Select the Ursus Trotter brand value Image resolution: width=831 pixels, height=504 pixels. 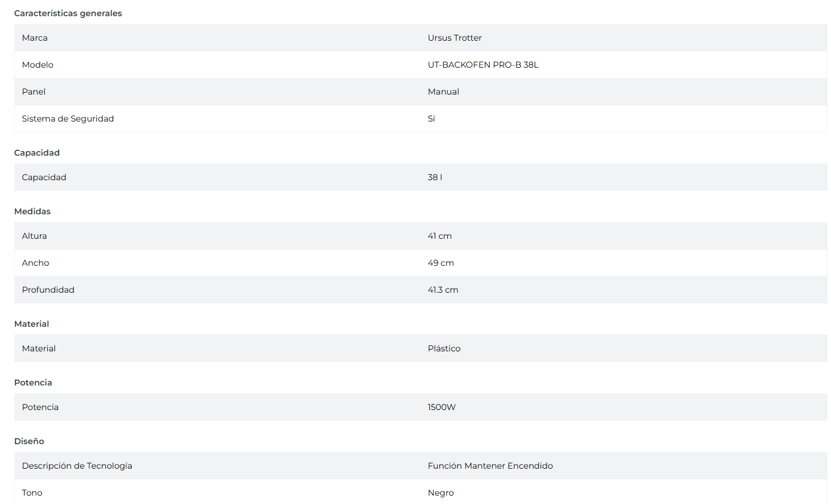(x=454, y=38)
